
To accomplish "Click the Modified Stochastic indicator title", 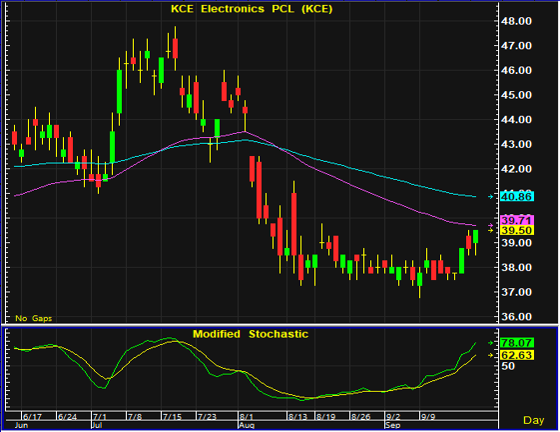I will tap(250, 334).
